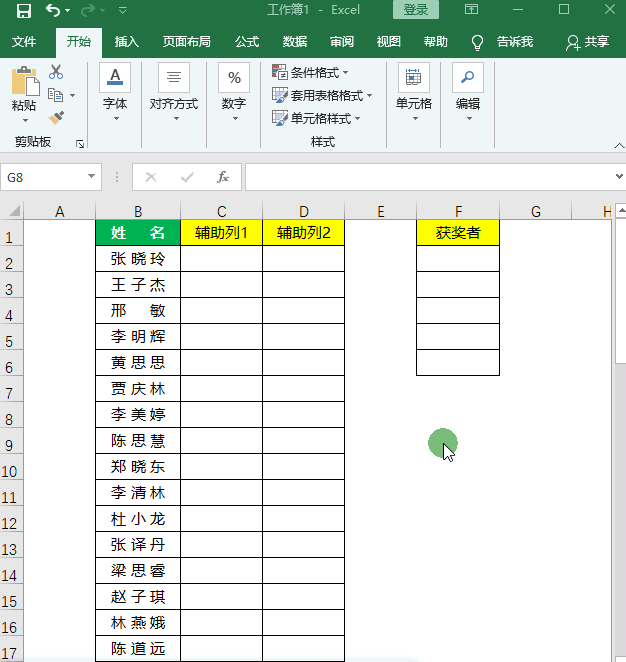The width and height of the screenshot is (626, 662).
Task: Click the Format Painter brush icon
Action: coord(56,118)
